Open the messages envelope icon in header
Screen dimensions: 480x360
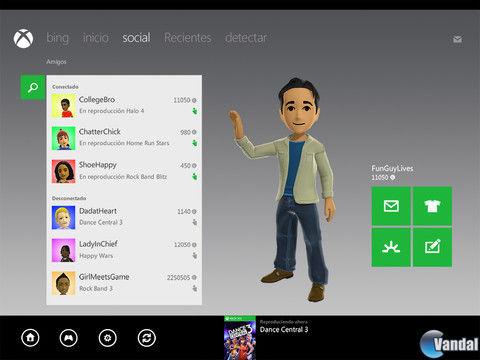[x=458, y=39]
